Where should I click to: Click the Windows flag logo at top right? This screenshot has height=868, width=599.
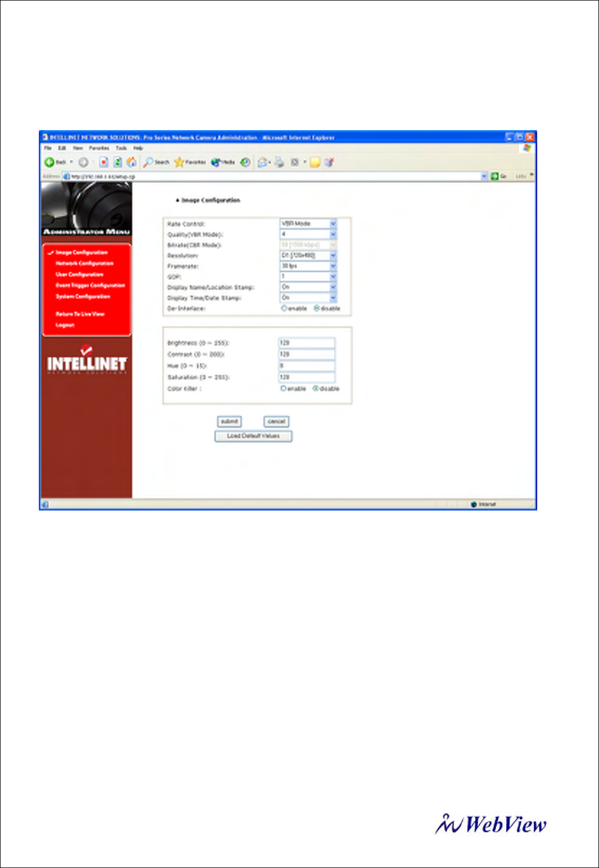point(527,148)
